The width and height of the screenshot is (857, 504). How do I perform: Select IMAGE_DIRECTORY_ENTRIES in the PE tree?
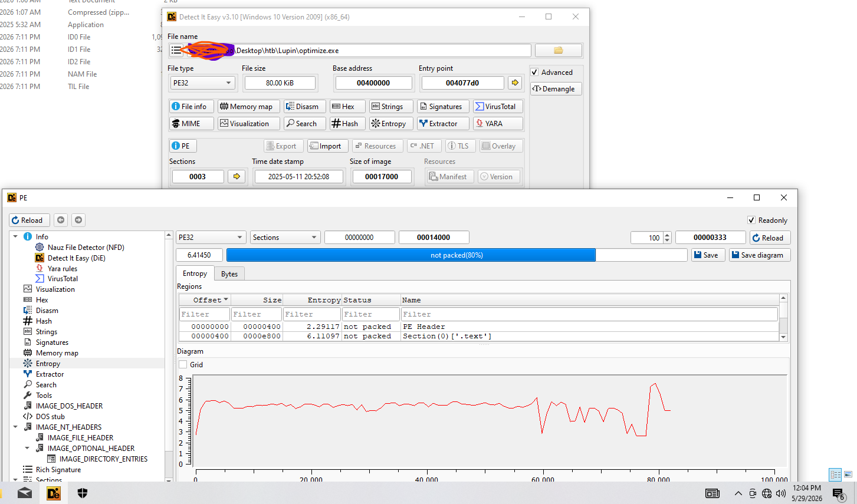point(103,459)
